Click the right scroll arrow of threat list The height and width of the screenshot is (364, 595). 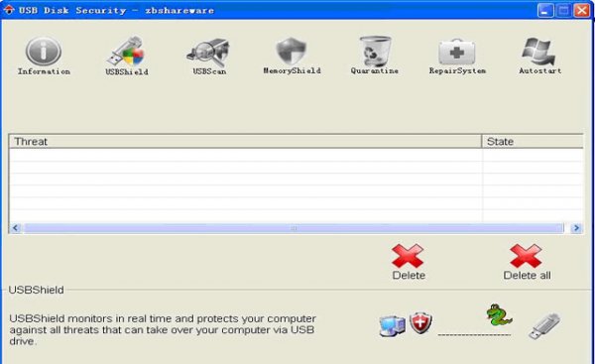pyautogui.click(x=576, y=228)
